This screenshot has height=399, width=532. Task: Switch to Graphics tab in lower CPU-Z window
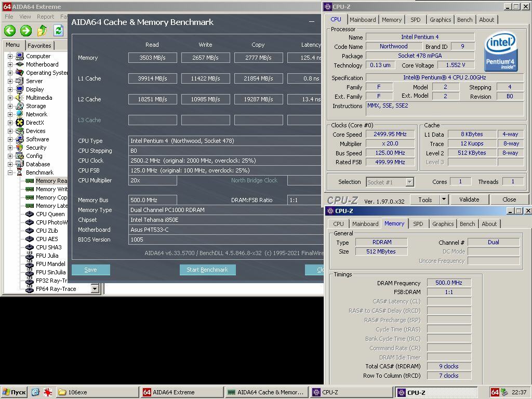pos(443,224)
